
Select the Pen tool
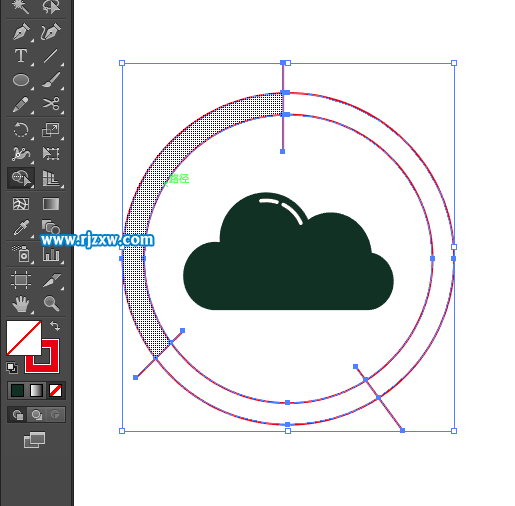(21, 32)
